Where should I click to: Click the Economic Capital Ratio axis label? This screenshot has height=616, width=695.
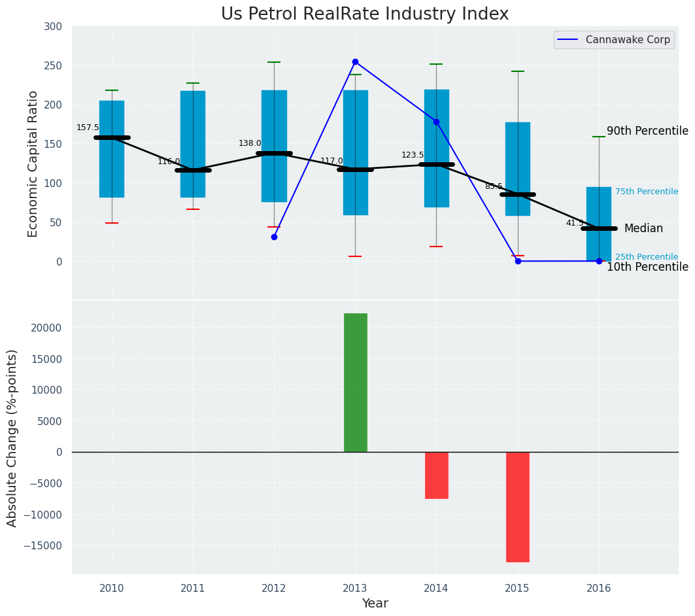pyautogui.click(x=33, y=163)
